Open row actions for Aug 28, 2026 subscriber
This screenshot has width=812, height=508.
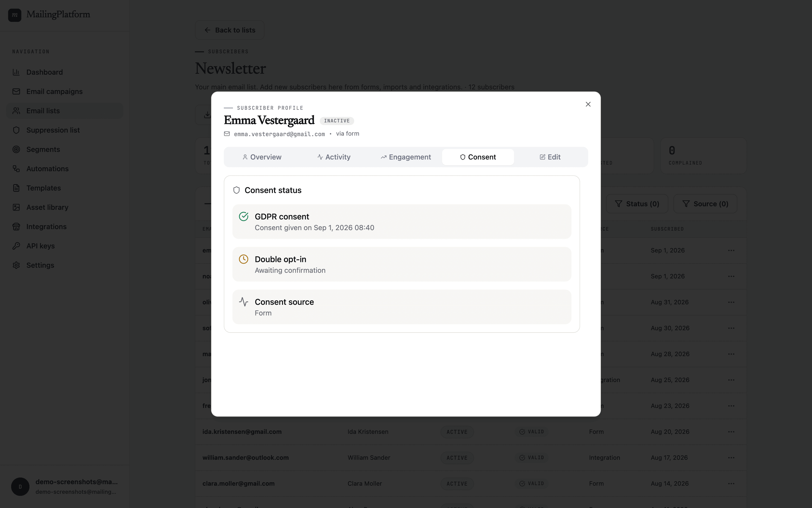point(731,354)
